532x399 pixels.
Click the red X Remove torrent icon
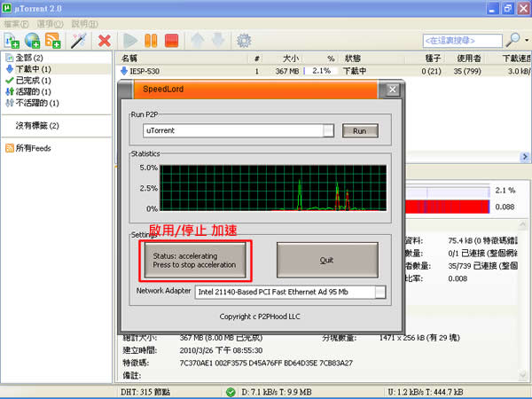[x=105, y=41]
